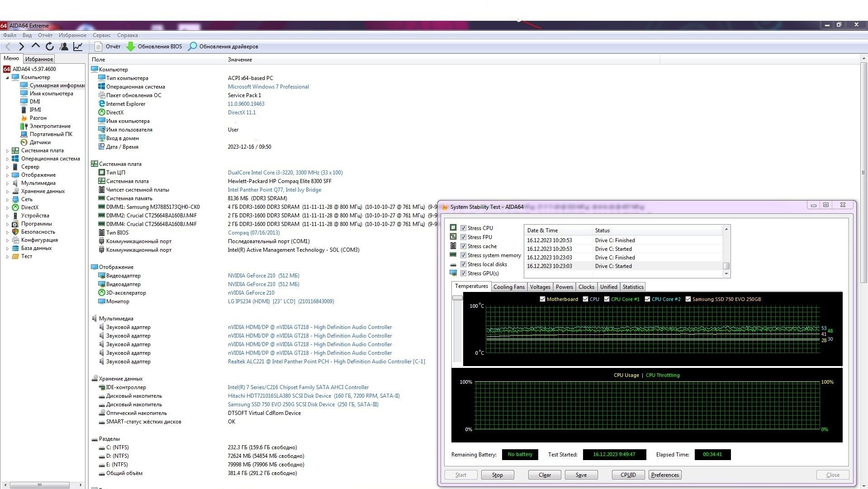This screenshot has height=489, width=868.
Task: Uncheck the Motherboard temperature graph
Action: (x=542, y=299)
